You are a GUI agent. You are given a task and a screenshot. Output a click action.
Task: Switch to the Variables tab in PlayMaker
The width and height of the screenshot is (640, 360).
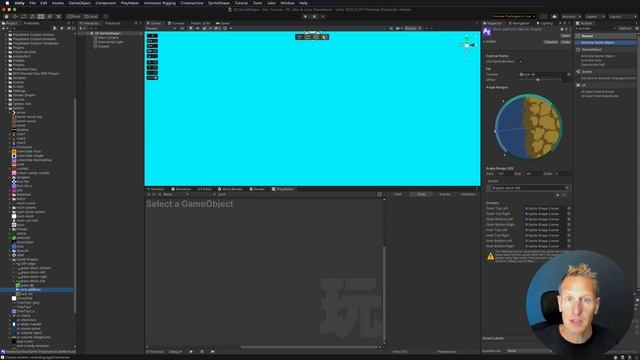click(x=468, y=194)
